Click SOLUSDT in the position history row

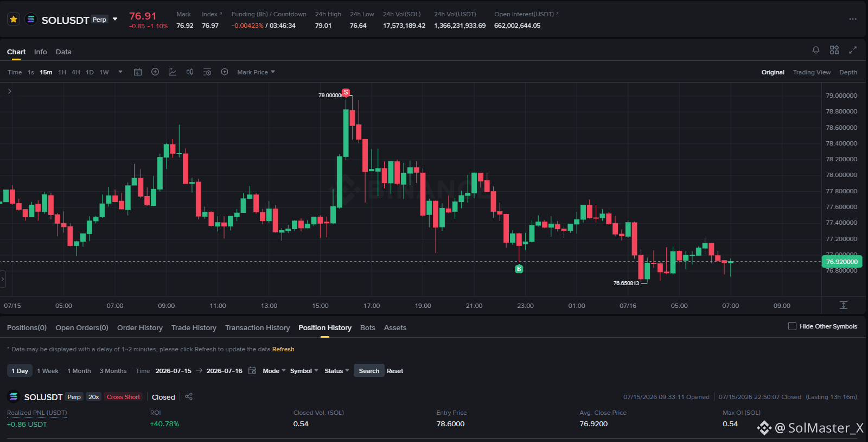click(x=43, y=397)
